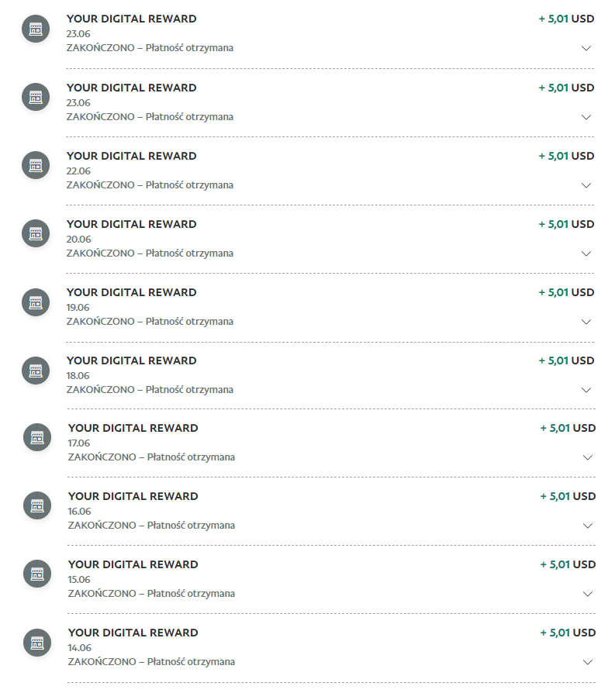
Task: Click the merchant icon for the 22.06 transaction
Action: [x=35, y=165]
